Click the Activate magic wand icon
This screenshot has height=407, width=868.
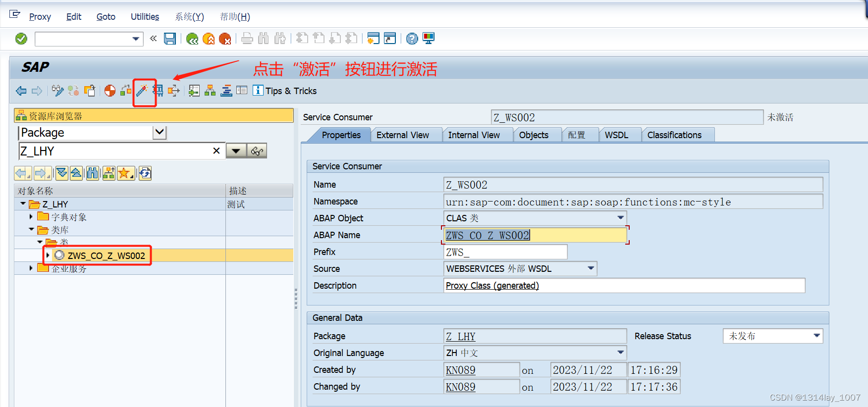[x=142, y=91]
